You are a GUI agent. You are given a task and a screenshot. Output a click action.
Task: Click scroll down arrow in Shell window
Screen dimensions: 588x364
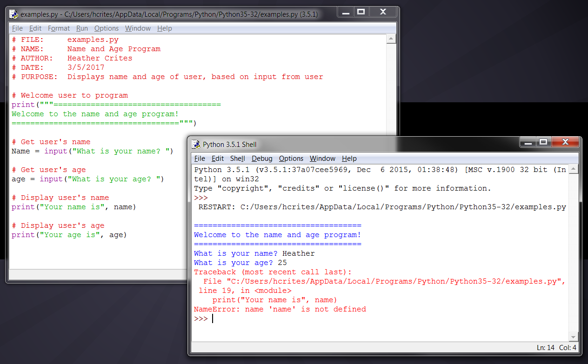574,337
